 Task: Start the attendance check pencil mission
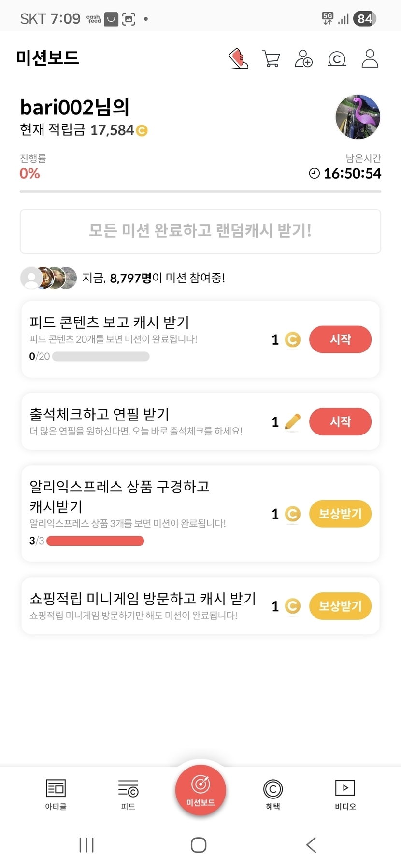pyautogui.click(x=340, y=421)
